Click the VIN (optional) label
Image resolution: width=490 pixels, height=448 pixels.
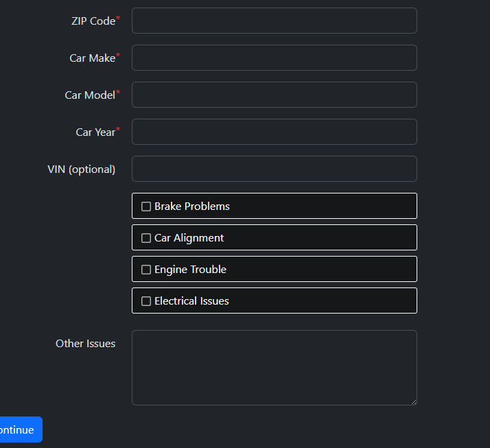(81, 169)
